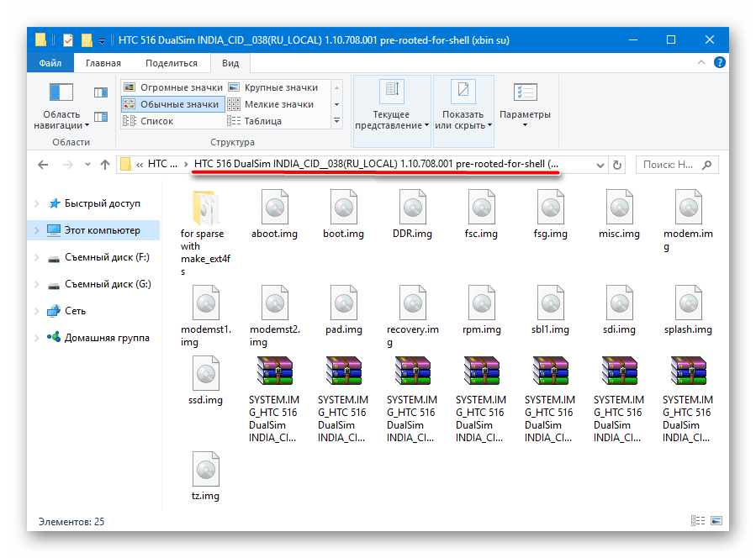Go up one folder level
The width and height of the screenshot is (756, 558).
[104, 165]
